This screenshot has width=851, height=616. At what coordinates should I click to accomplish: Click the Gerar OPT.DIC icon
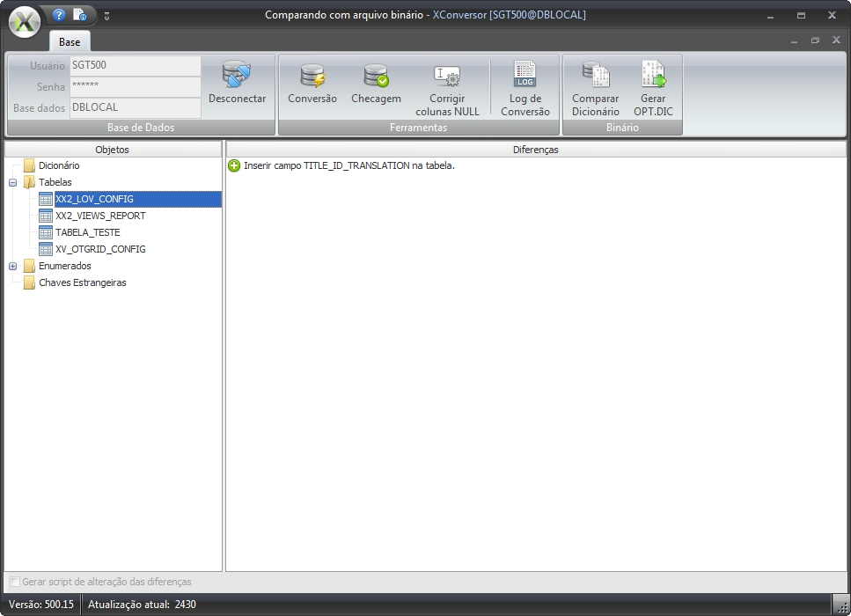pos(653,77)
